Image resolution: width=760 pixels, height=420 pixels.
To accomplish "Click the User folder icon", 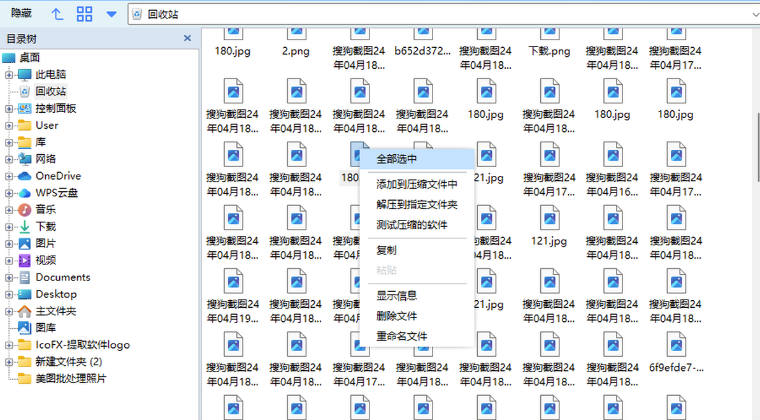I will [x=25, y=125].
